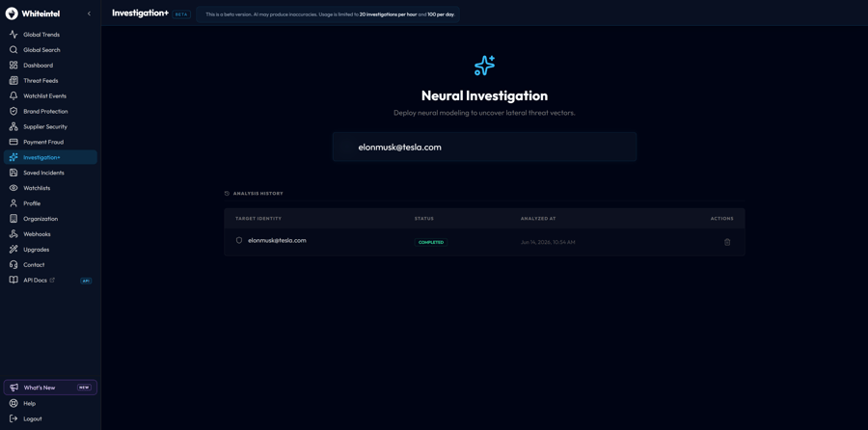Click the beta usage limit notice
Screen dimensions: 868x430
[x=328, y=14]
